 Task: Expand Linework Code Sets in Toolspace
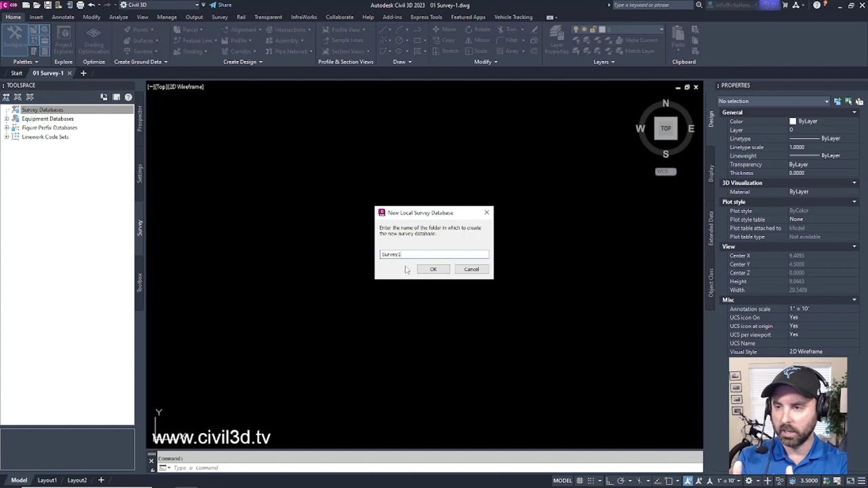[7, 136]
